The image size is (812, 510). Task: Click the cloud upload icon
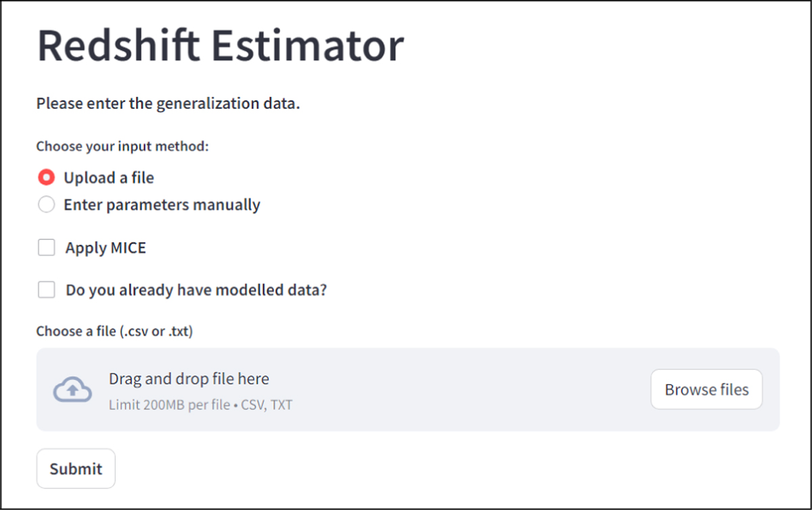point(72,390)
